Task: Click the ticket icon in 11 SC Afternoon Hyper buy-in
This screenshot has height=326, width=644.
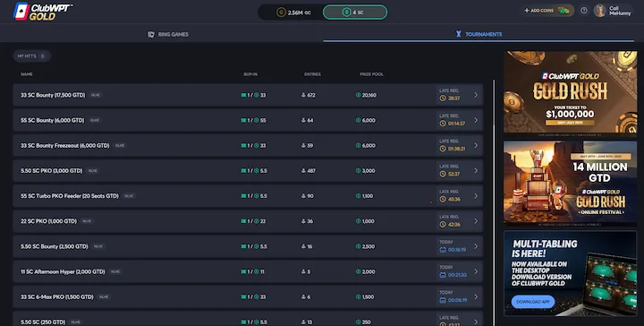Action: (243, 271)
